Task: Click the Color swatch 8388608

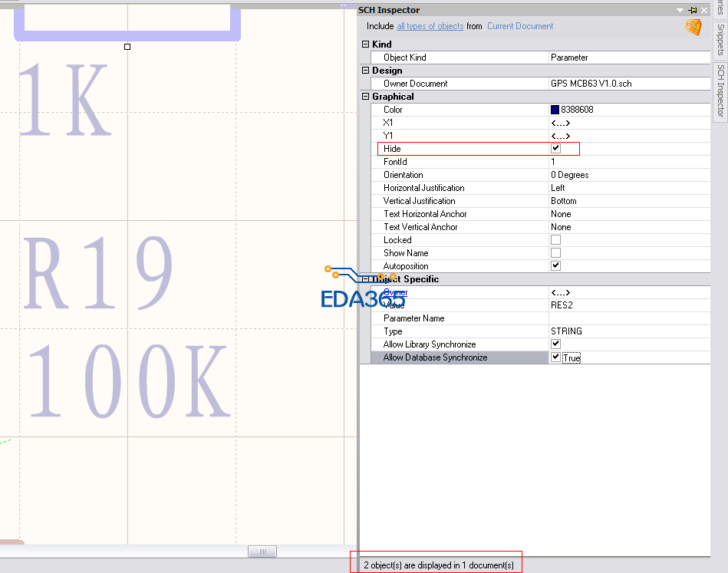Action: click(555, 110)
